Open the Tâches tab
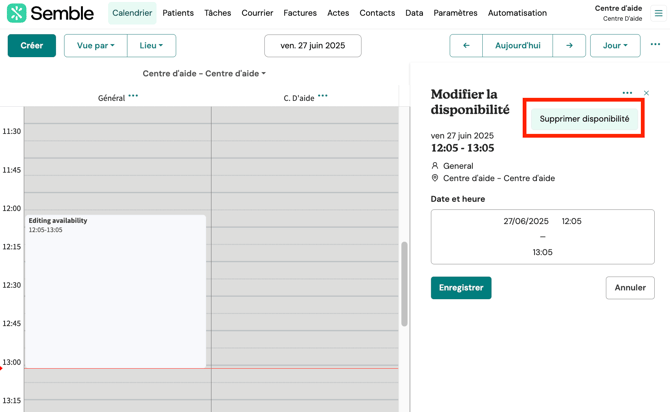Viewport: 670px width, 412px height. click(217, 13)
